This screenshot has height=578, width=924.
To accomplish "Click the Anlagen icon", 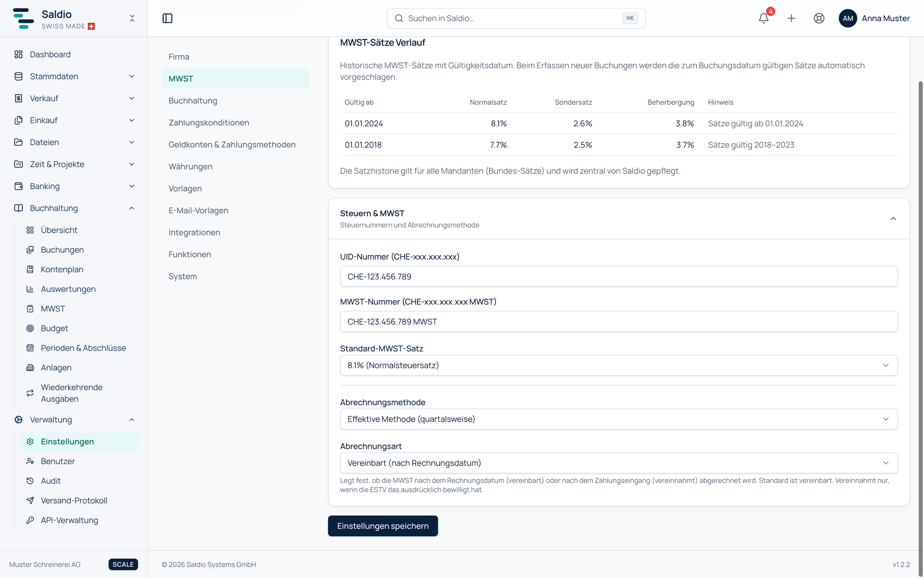I will 30,368.
